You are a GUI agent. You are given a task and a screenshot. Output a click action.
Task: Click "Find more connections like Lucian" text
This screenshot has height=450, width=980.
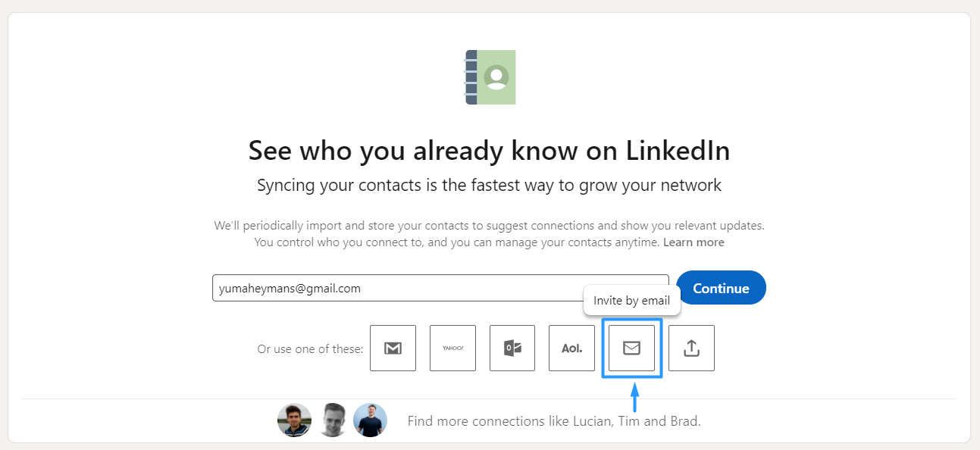click(x=553, y=421)
